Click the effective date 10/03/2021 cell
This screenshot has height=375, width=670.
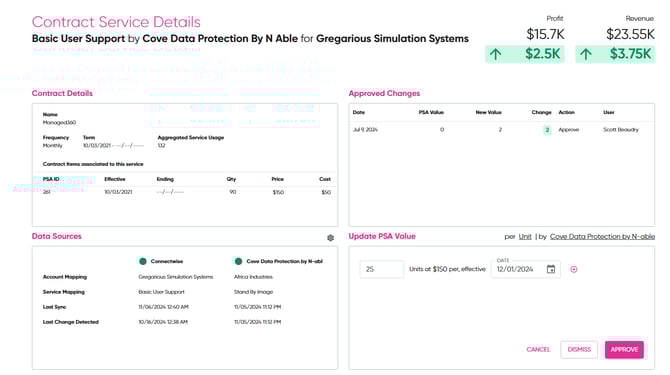click(118, 192)
